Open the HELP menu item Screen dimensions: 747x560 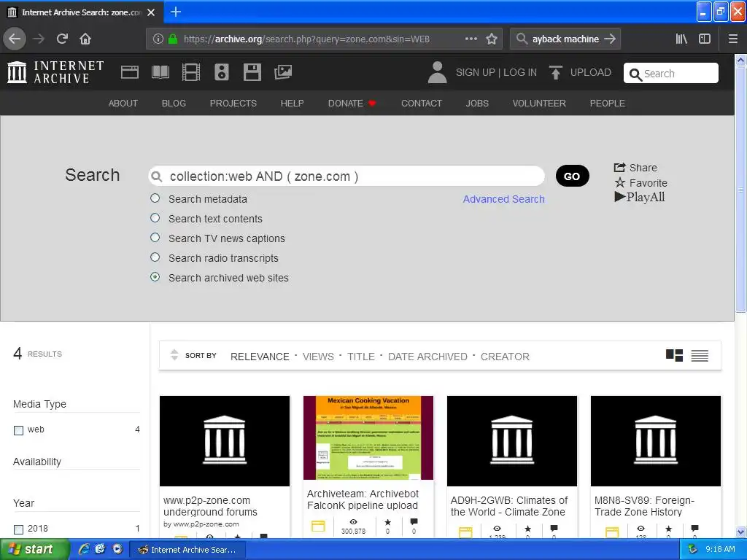(292, 104)
